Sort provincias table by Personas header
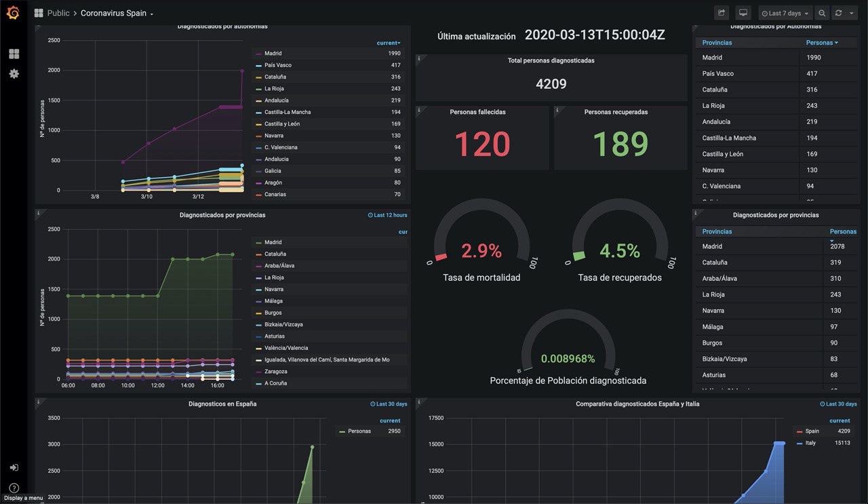Screen dimensions: 868x504 coord(844,231)
